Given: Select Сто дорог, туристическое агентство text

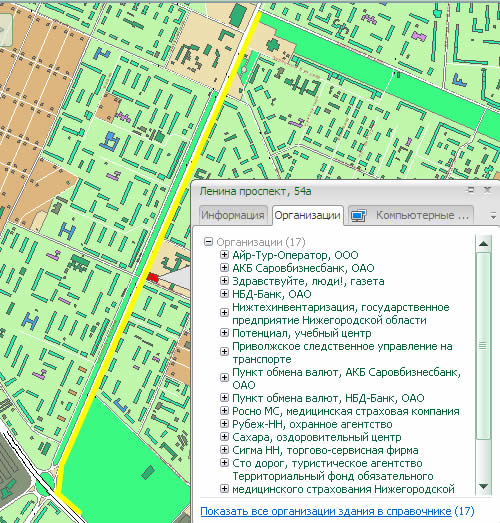Looking at the screenshot, I should (x=327, y=463).
